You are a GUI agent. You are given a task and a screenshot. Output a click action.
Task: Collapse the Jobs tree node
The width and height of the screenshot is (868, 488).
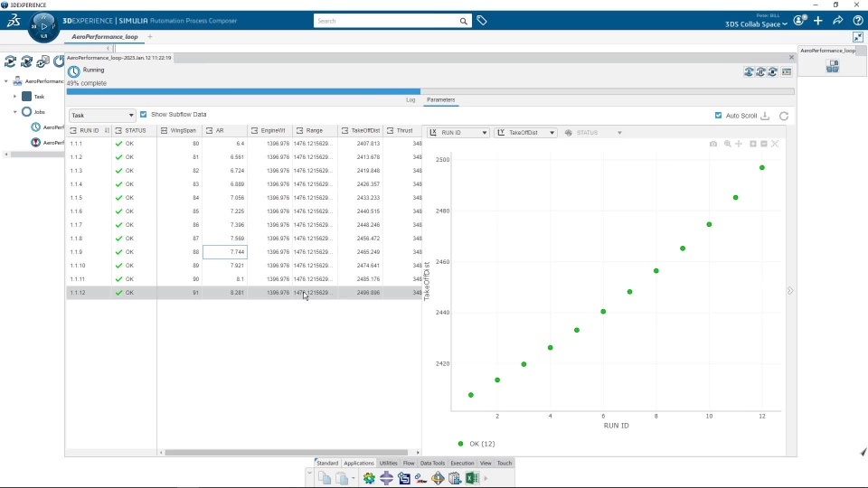click(15, 112)
